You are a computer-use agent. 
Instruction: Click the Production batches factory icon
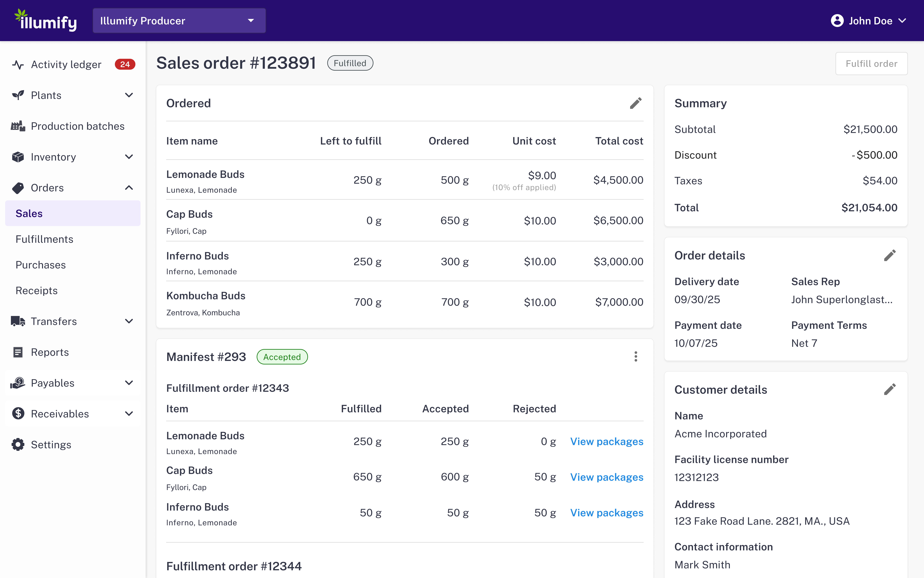tap(18, 126)
